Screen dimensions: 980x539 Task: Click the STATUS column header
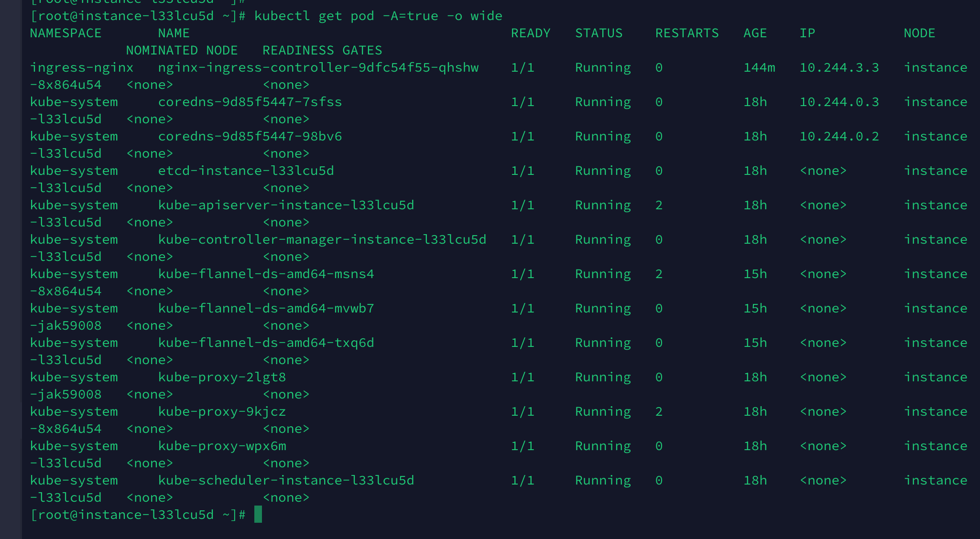point(599,33)
